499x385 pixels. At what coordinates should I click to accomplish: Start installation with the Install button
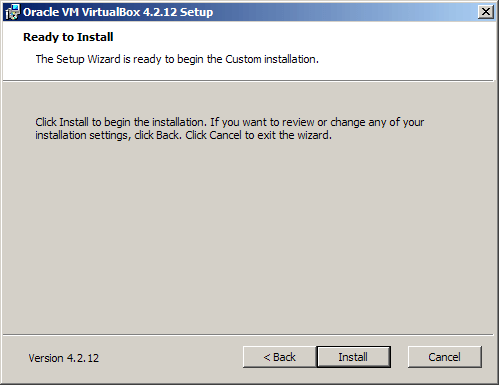(353, 357)
